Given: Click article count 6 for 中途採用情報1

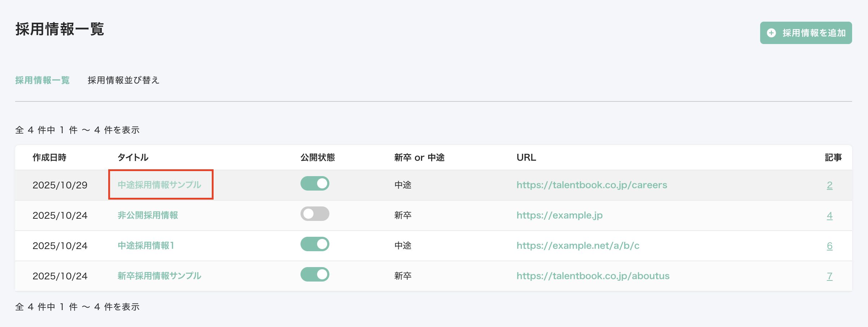Looking at the screenshot, I should 829,246.
